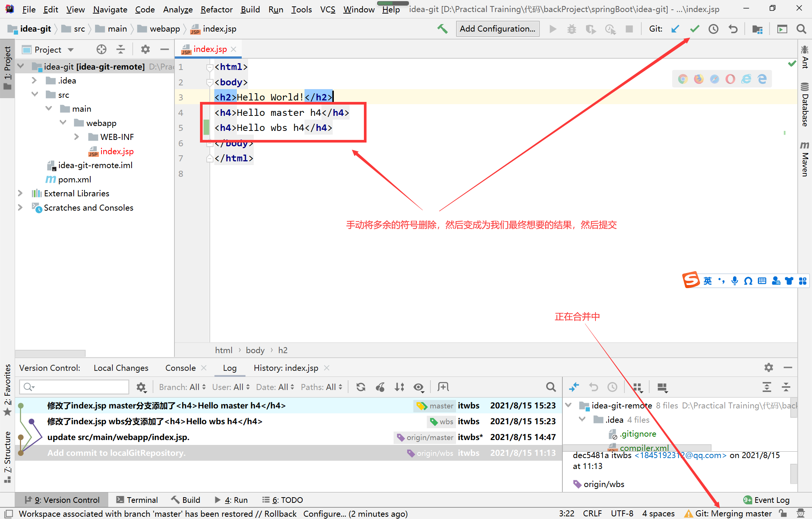Viewport: 812px width, 519px height.
Task: Open Sogou input toolbox grid icon
Action: 802,281
